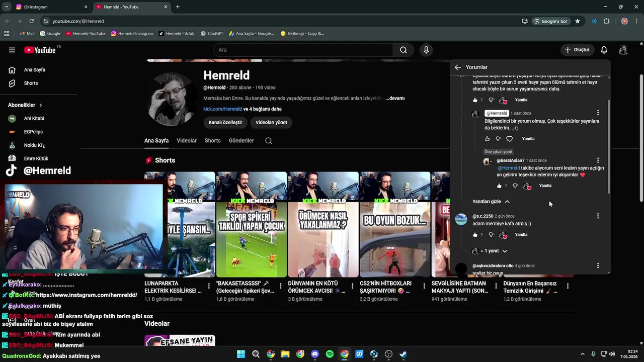Open the Windows Start menu
644x362 pixels.
click(x=241, y=354)
